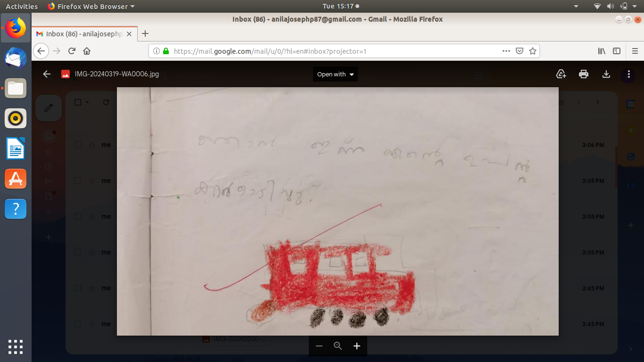This screenshot has width=644, height=362.
Task: Open the three-dot more options menu
Action: pos(628,74)
